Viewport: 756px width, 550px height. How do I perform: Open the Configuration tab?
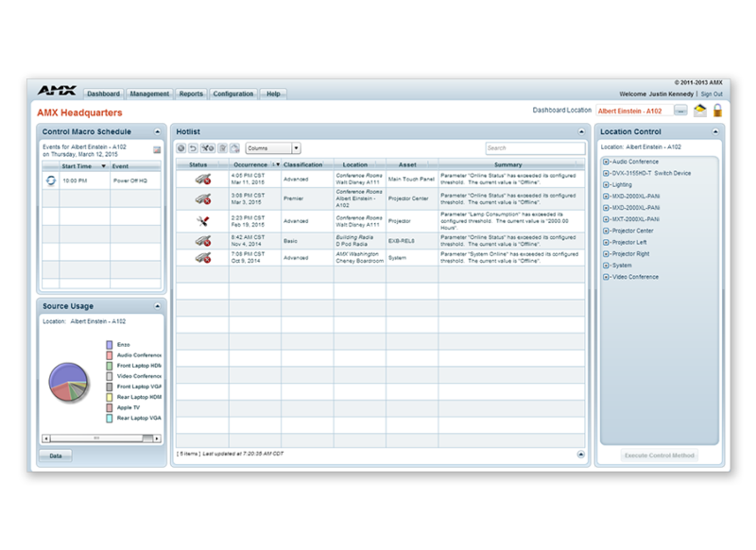(232, 94)
